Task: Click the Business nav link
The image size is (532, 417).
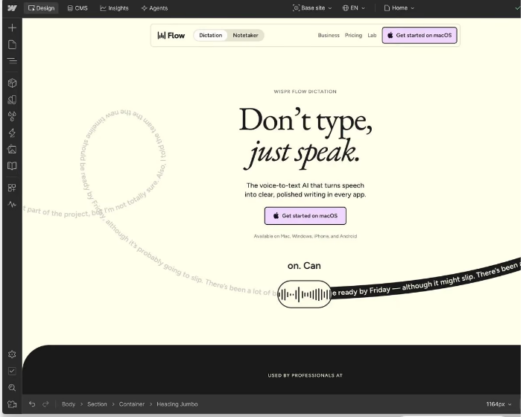Action: point(329,35)
